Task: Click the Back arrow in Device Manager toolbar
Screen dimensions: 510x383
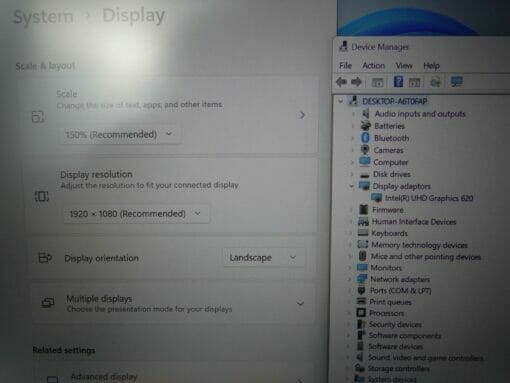Action: (341, 82)
